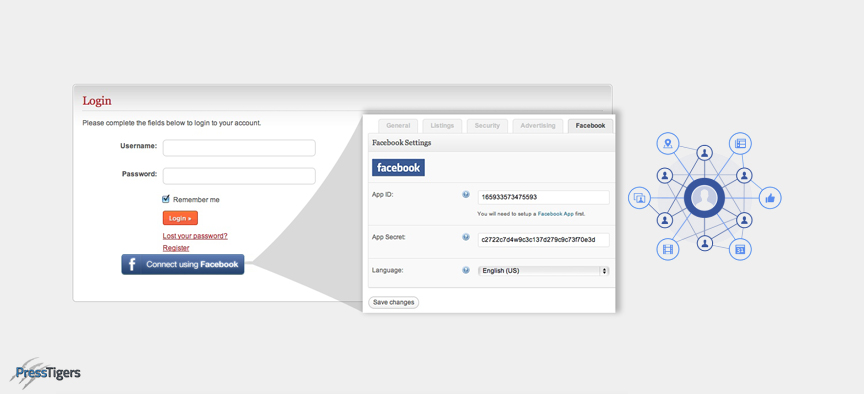Viewport: 864px width, 394px height.
Task: Click the PressTigers logo
Action: tap(45, 373)
